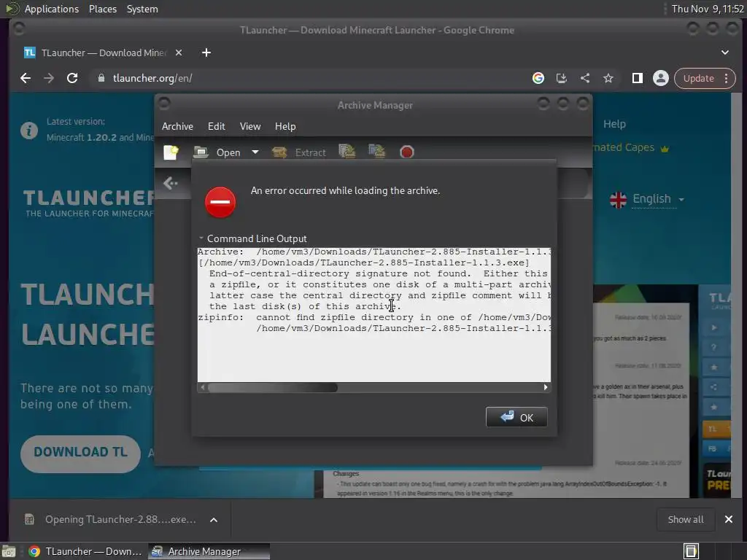Viewport: 747px width, 560px height.
Task: Open an archive with the Open button
Action: click(217, 152)
